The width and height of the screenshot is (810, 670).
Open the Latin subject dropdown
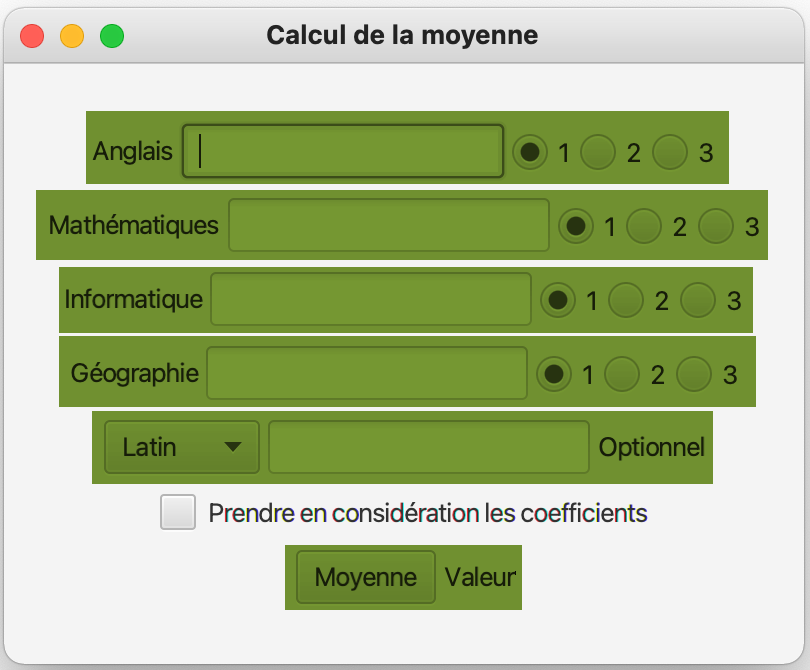pyautogui.click(x=182, y=447)
